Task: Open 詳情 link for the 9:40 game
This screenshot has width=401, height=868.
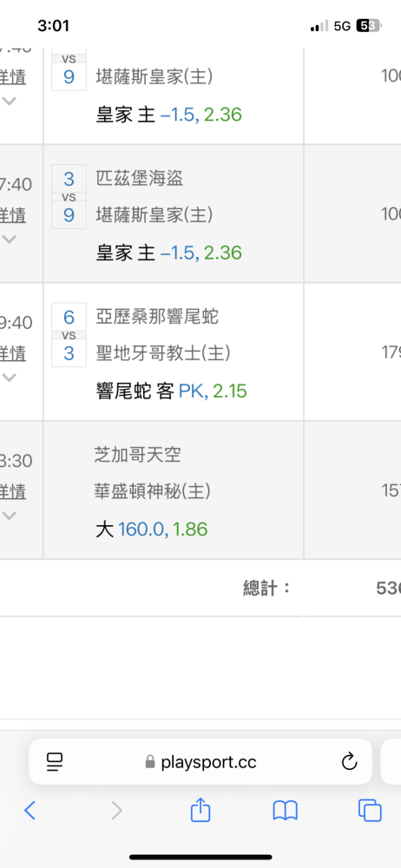Action: pyautogui.click(x=13, y=352)
